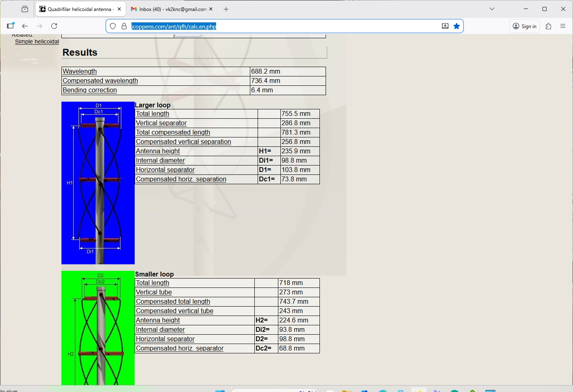This screenshot has width=573, height=392.
Task: Open the tracking protection shield icon
Action: pyautogui.click(x=113, y=26)
